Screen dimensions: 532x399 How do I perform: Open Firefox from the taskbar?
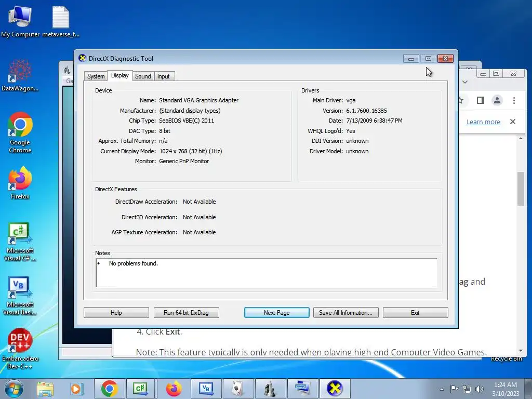(174, 389)
